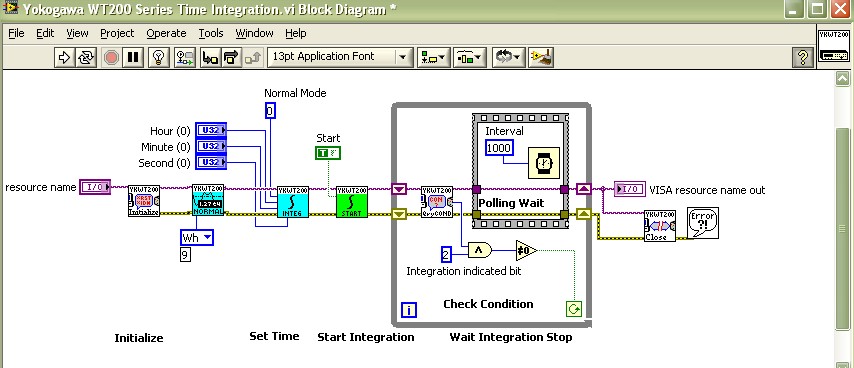Select the Initialize label text
The height and width of the screenshot is (368, 854).
(139, 338)
